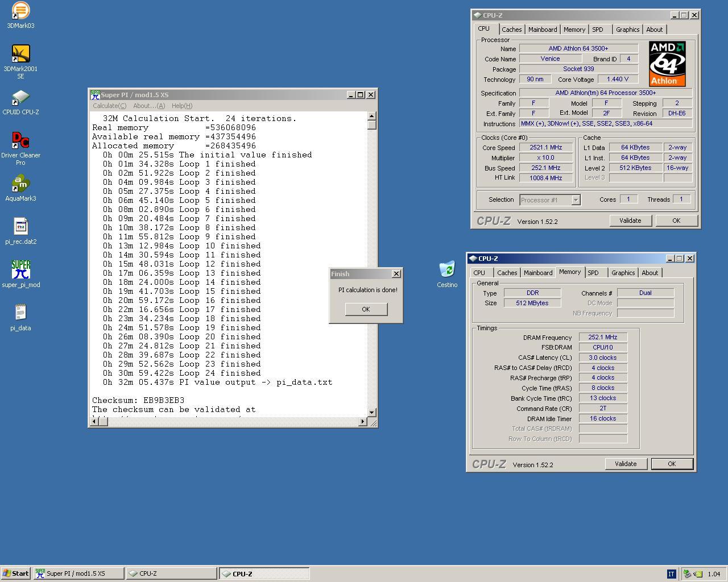This screenshot has height=582, width=728.
Task: Click the Level 2 512 KBytes cache field
Action: (x=635, y=168)
